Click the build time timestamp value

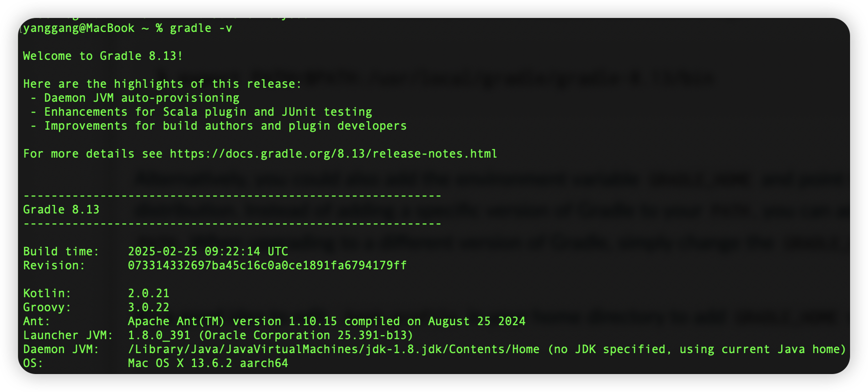pos(208,251)
